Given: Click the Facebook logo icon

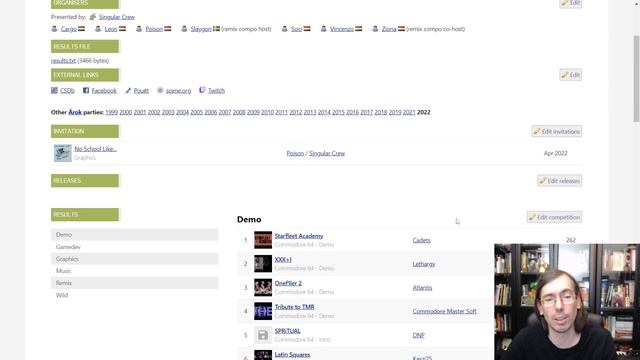Looking at the screenshot, I should pos(86,90).
